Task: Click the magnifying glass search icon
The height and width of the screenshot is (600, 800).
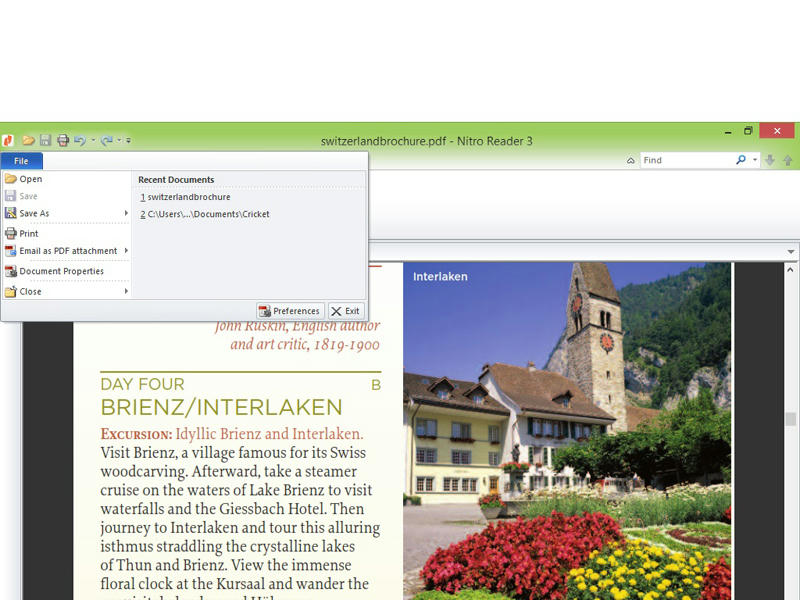Action: [741, 160]
